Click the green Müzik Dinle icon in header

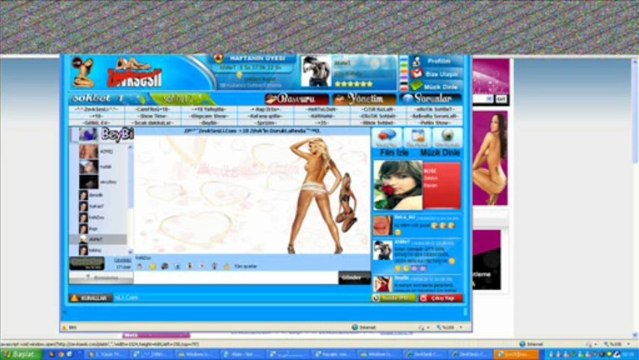[416, 86]
